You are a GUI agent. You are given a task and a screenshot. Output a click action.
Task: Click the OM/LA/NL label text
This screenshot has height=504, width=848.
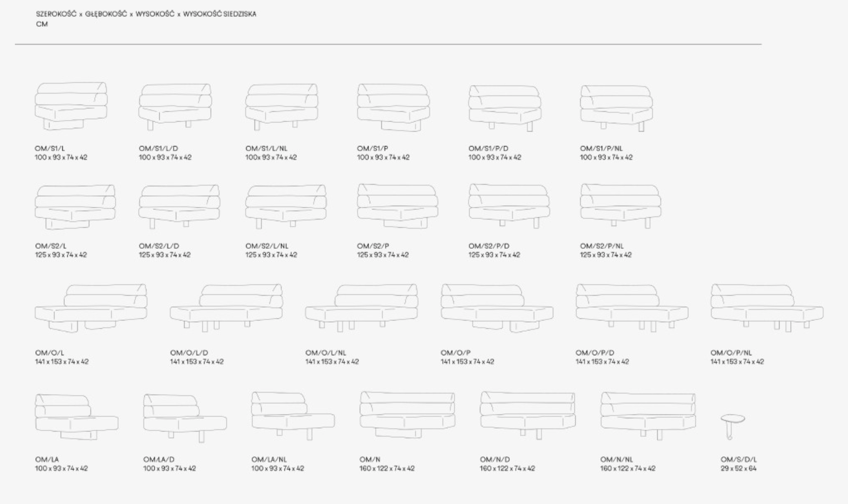point(269,459)
